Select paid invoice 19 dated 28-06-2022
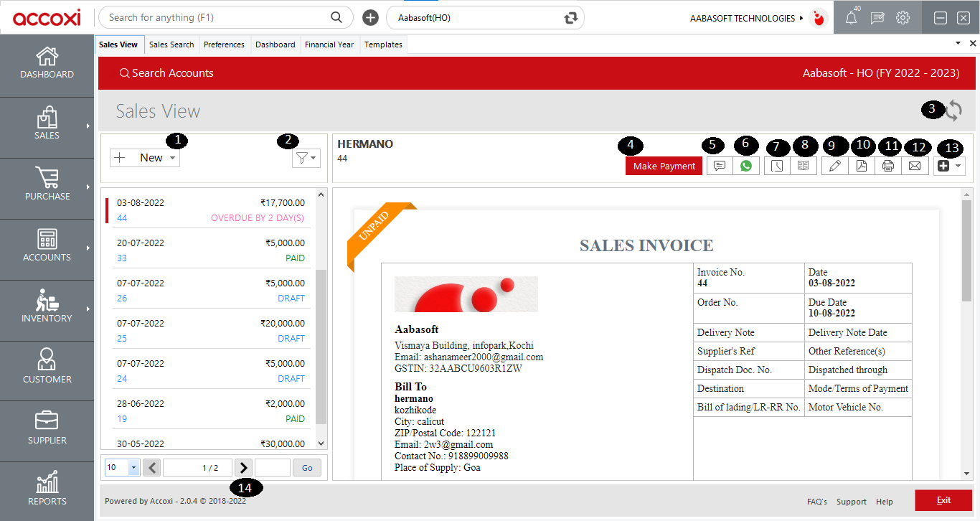Image resolution: width=980 pixels, height=521 pixels. click(x=211, y=410)
